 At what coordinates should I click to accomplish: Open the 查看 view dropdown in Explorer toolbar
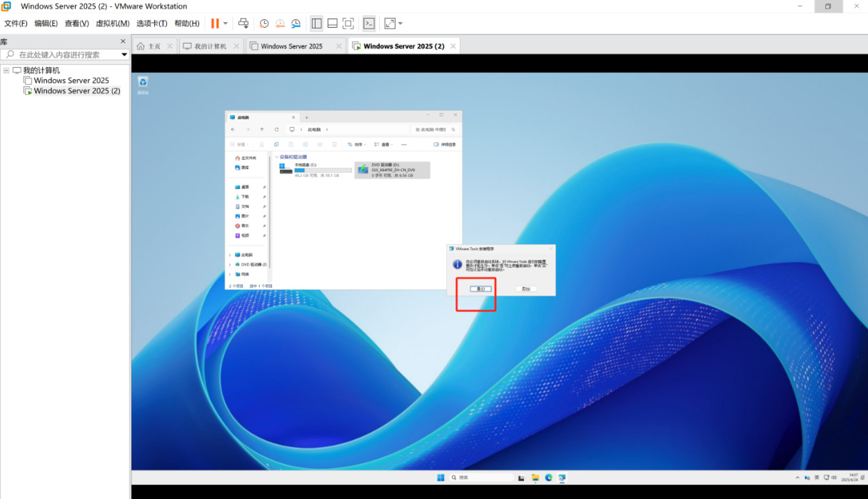(x=384, y=144)
